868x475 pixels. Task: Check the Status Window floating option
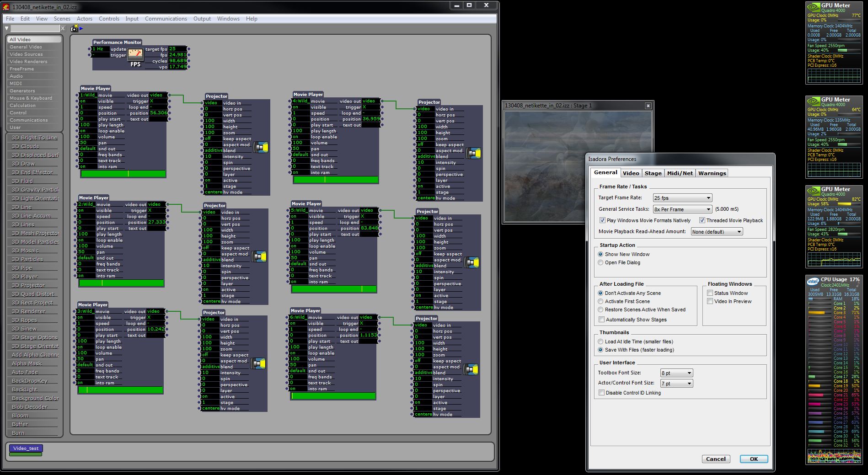(x=710, y=293)
